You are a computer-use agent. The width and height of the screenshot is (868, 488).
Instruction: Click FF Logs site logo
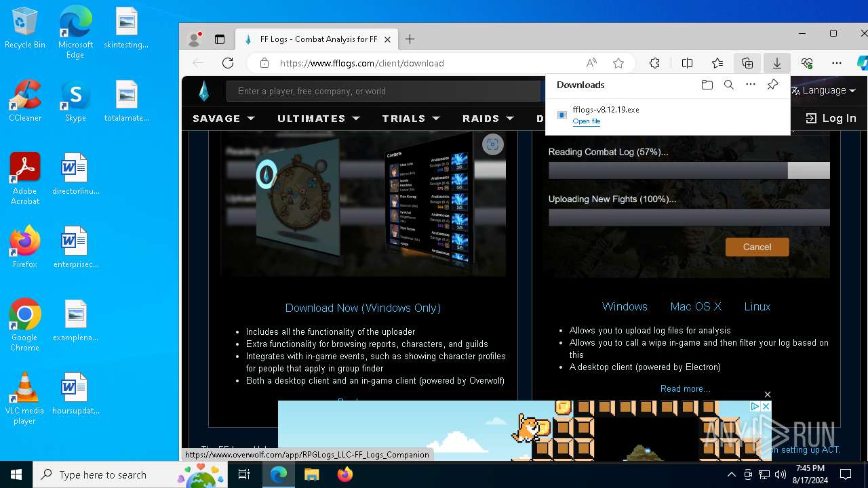pyautogui.click(x=203, y=91)
